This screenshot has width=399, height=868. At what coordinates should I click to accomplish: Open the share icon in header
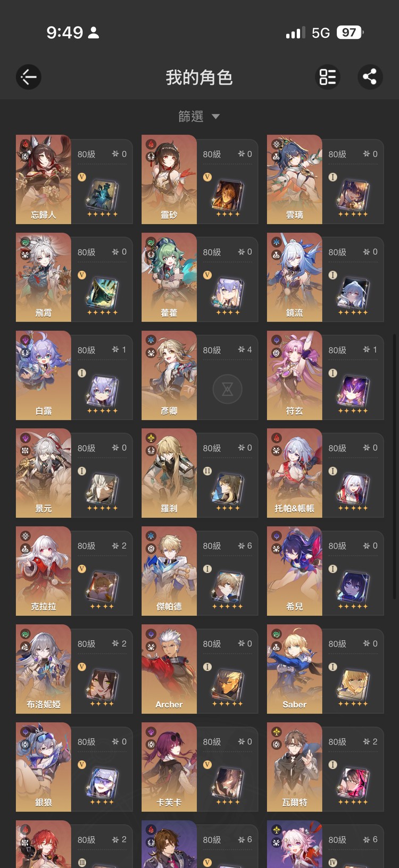click(x=370, y=77)
